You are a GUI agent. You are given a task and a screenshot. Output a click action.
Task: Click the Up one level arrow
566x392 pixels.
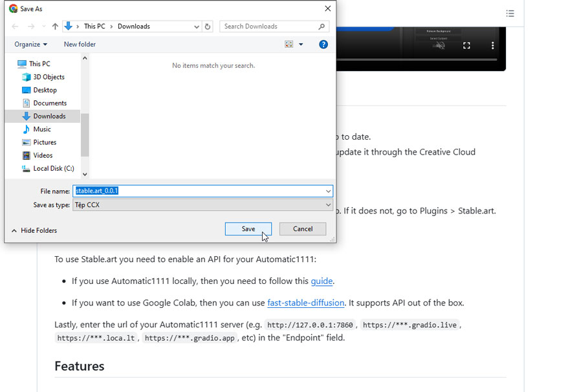click(x=55, y=27)
